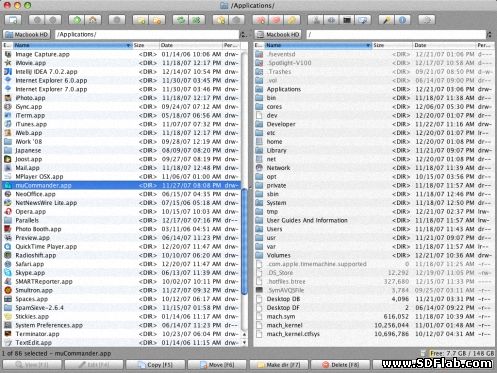Click the Stop toolbar icon
497x373 pixels.
tap(117, 20)
